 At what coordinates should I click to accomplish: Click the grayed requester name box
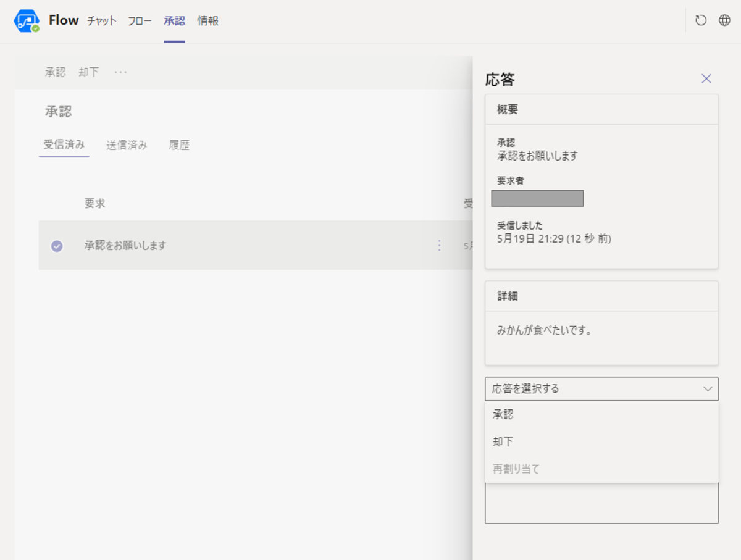point(537,198)
